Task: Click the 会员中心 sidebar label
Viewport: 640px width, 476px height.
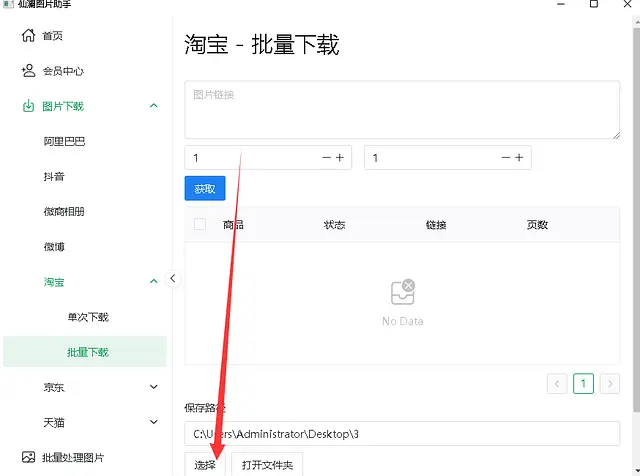Action: [63, 71]
